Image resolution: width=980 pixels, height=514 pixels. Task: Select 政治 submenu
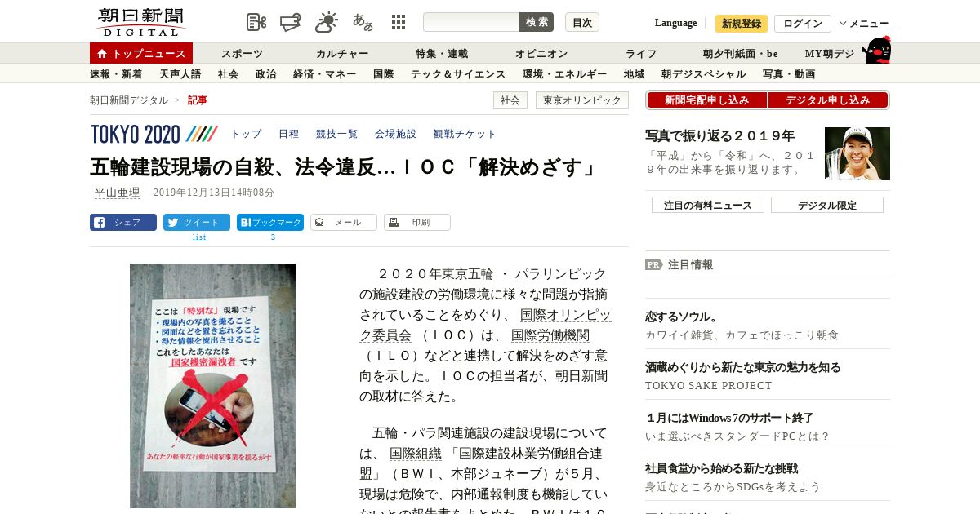[x=265, y=73]
